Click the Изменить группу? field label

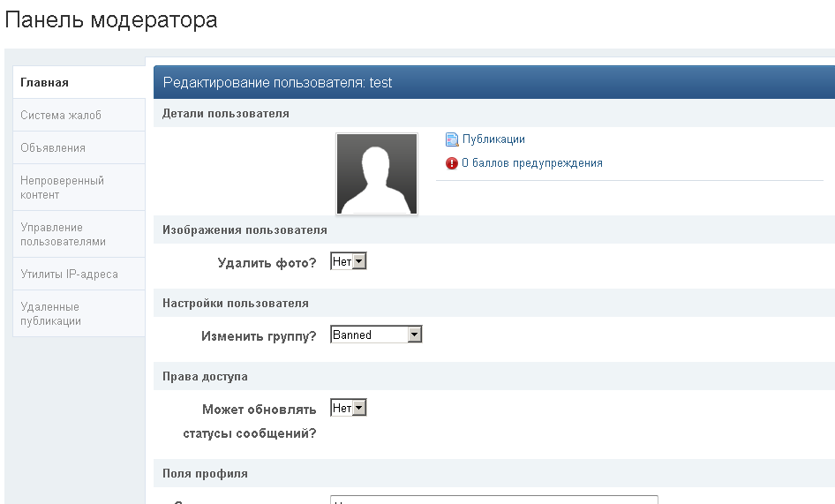coord(259,335)
